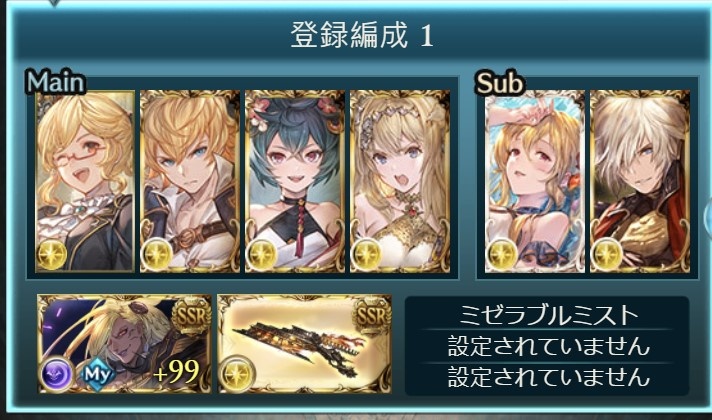Click the SSR badge on the weapon card
This screenshot has width=712, height=420.
point(372,315)
